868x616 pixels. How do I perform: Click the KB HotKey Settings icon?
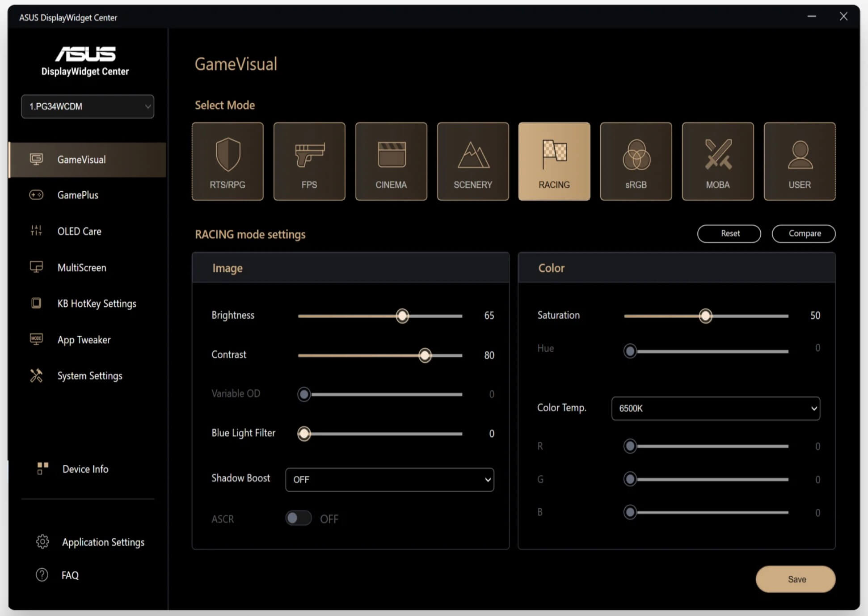click(36, 303)
